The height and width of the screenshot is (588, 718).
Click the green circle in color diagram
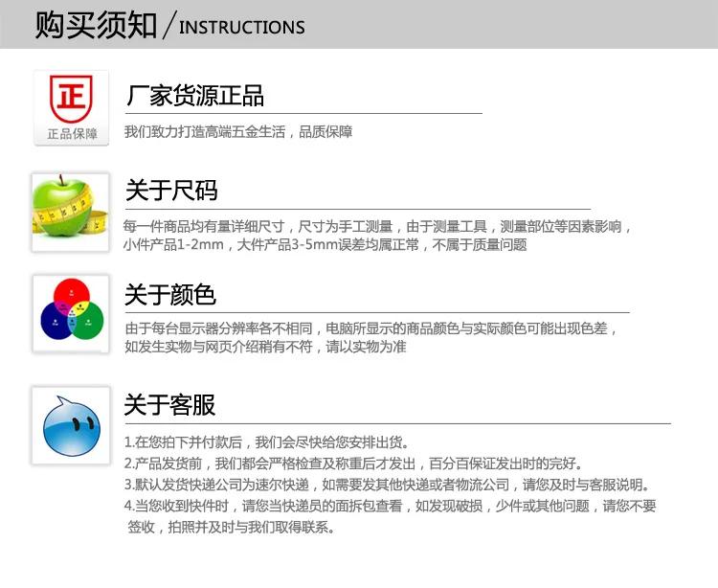(x=89, y=322)
